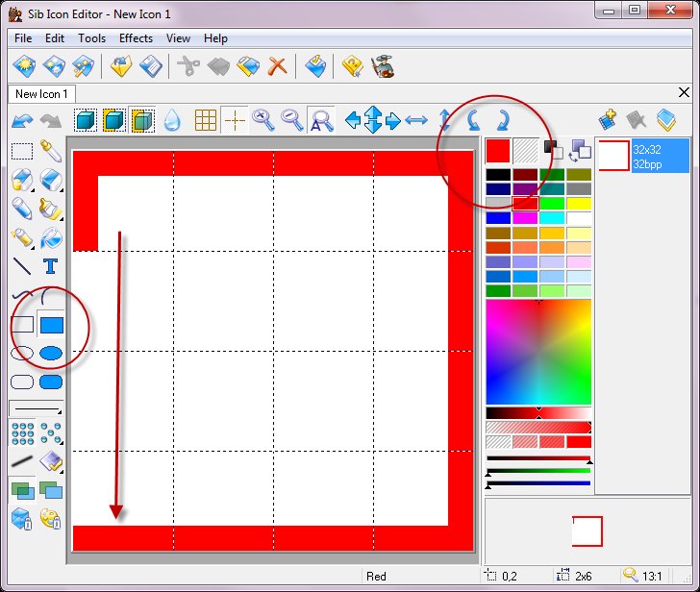Screen dimensions: 700x592
Task: Click the Undo arrow icon
Action: point(22,120)
